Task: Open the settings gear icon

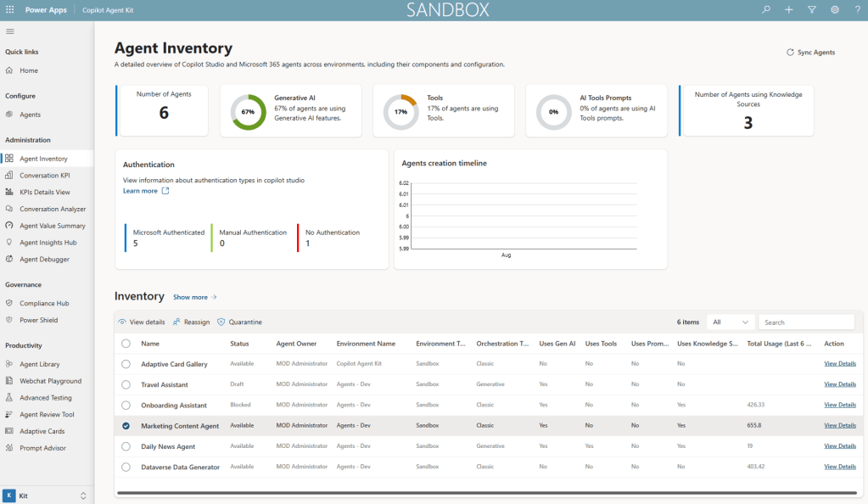Action: (835, 9)
